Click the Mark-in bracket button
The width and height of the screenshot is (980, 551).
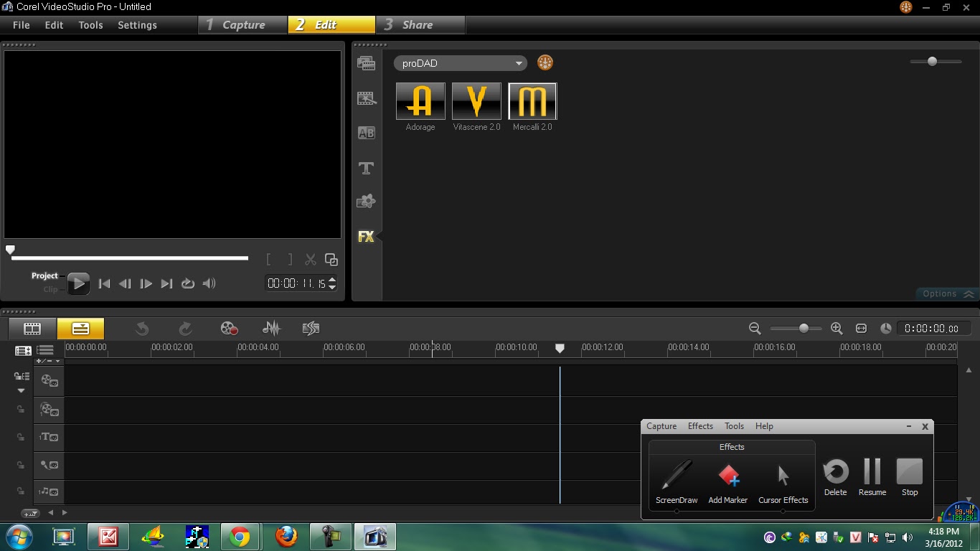[269, 260]
